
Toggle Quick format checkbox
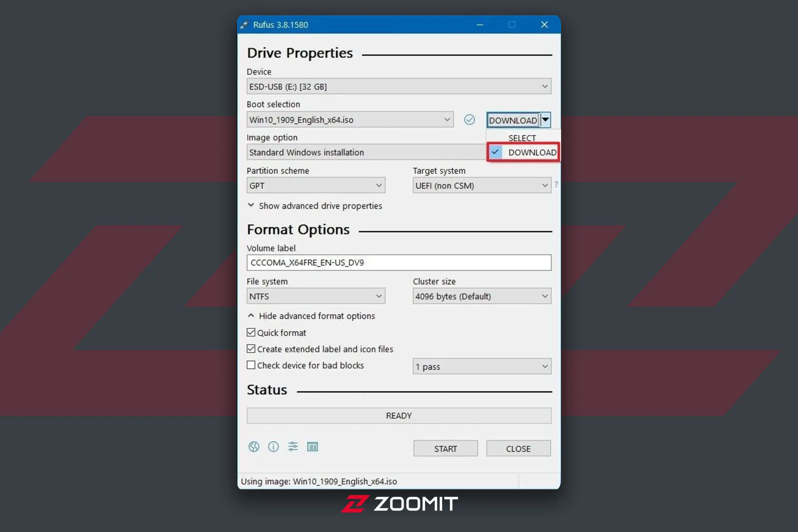(x=251, y=332)
